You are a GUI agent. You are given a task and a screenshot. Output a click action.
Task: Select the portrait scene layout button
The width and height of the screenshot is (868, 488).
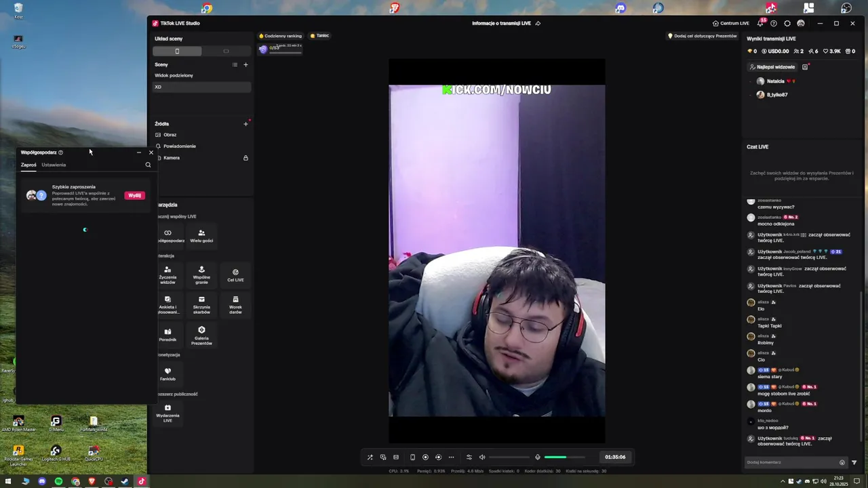click(x=178, y=52)
